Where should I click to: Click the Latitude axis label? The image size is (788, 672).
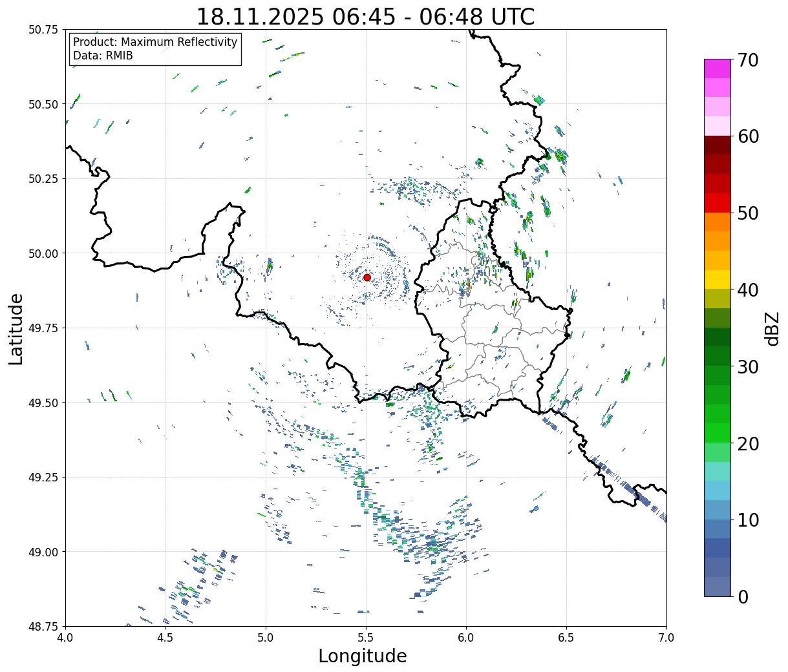[x=16, y=328]
